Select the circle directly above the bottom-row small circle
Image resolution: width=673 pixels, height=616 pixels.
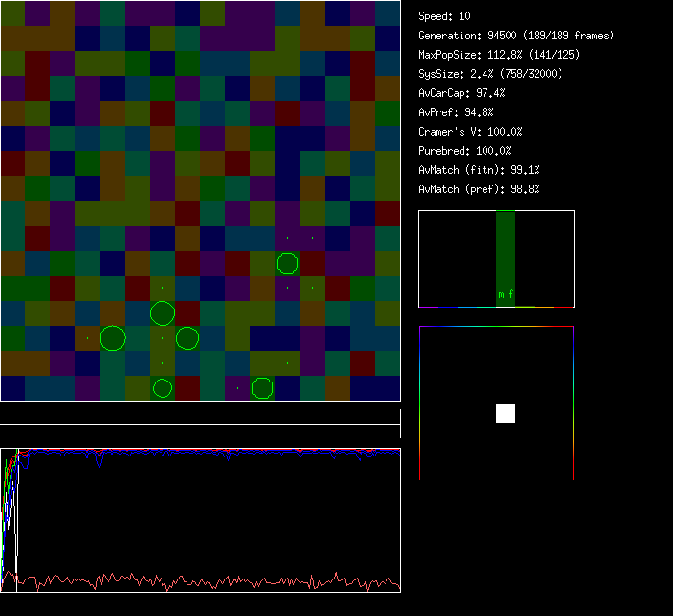click(162, 313)
